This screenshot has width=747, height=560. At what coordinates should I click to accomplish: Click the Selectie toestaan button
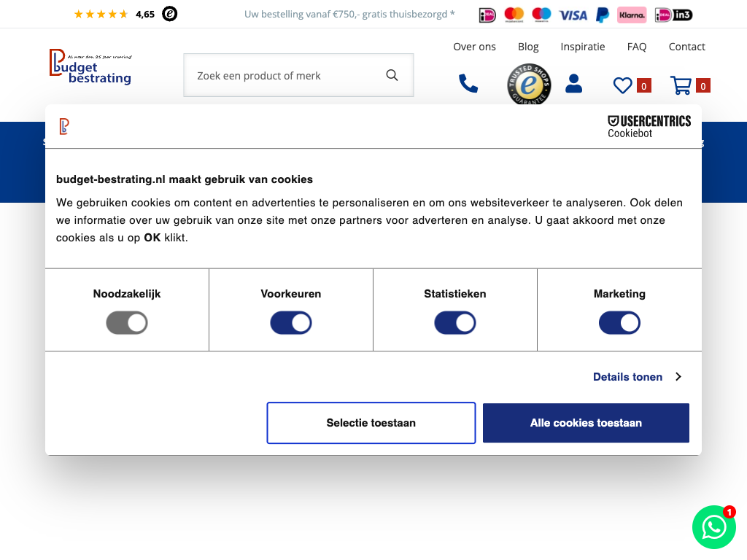point(371,423)
